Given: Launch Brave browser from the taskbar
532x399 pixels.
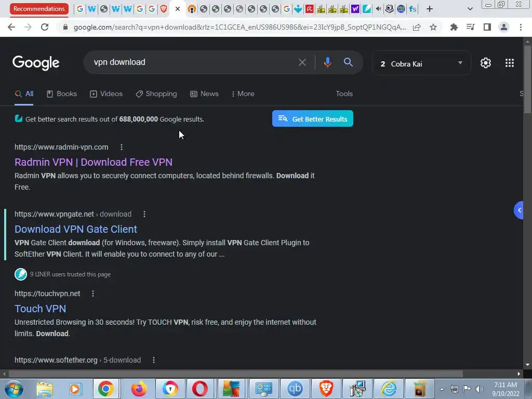Looking at the screenshot, I should [x=326, y=389].
